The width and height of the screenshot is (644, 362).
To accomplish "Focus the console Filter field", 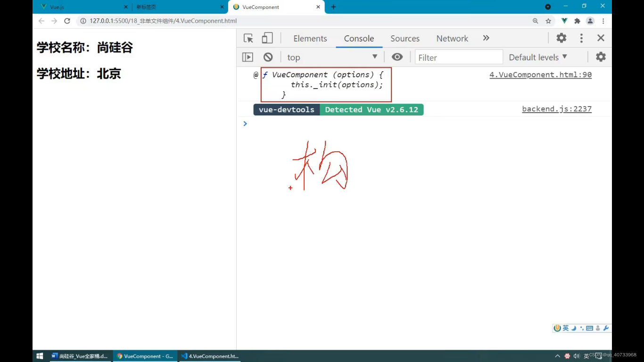I will [x=459, y=57].
